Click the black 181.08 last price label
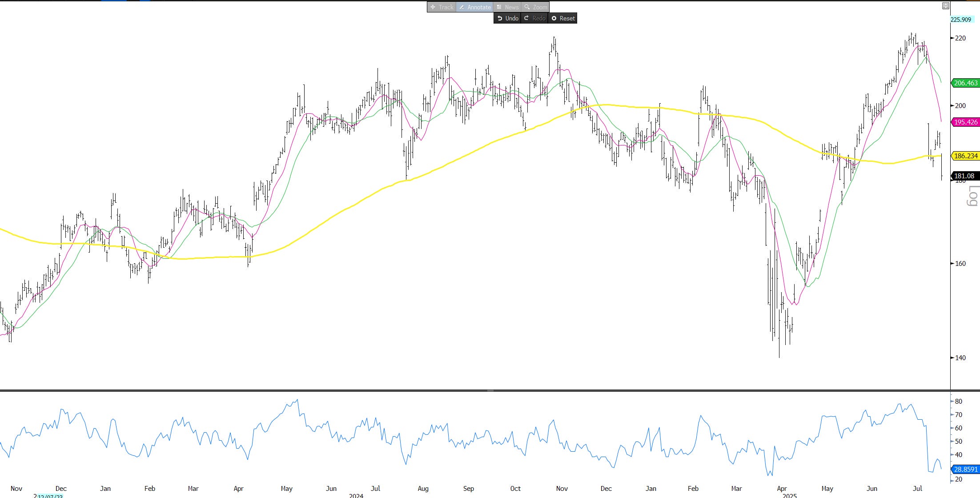Screen dimensions: 980x498 (964, 176)
